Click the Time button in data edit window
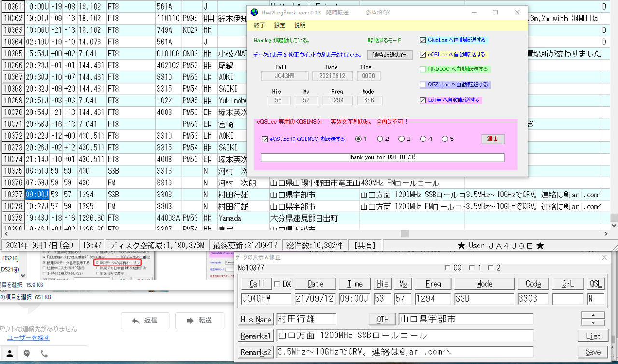Screen dimensions: 618x364 click(x=355, y=284)
